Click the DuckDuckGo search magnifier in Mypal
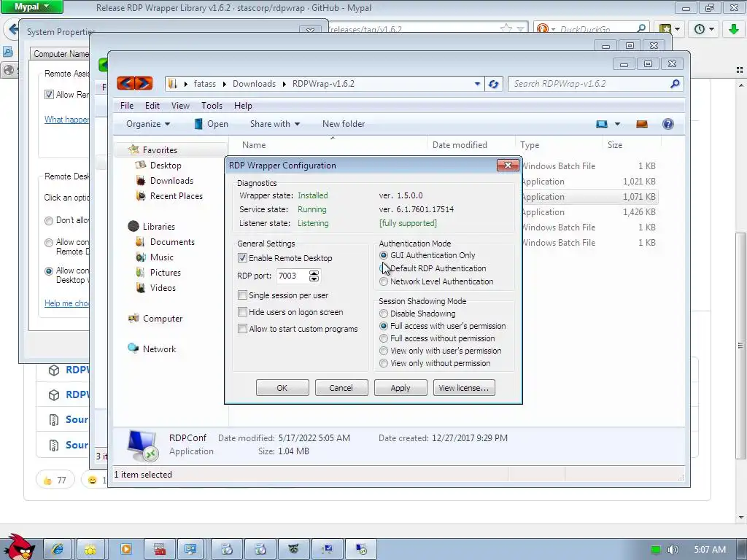 pos(641,28)
